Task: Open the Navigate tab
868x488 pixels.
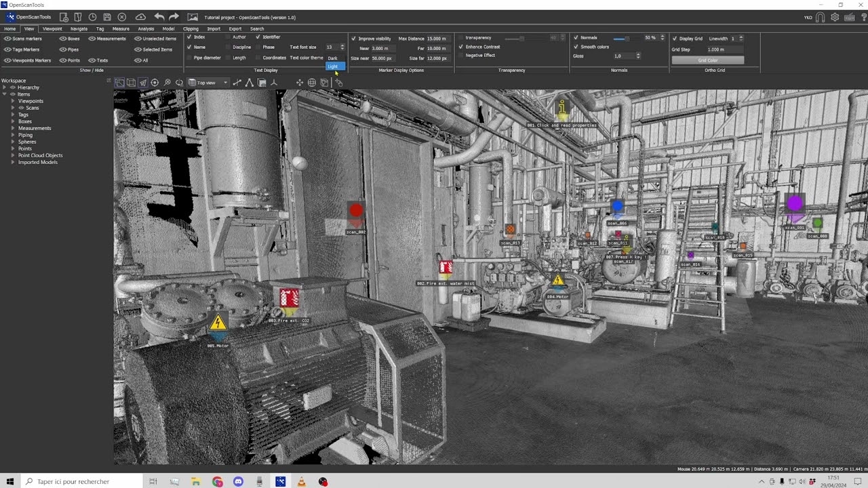Action: pos(79,29)
